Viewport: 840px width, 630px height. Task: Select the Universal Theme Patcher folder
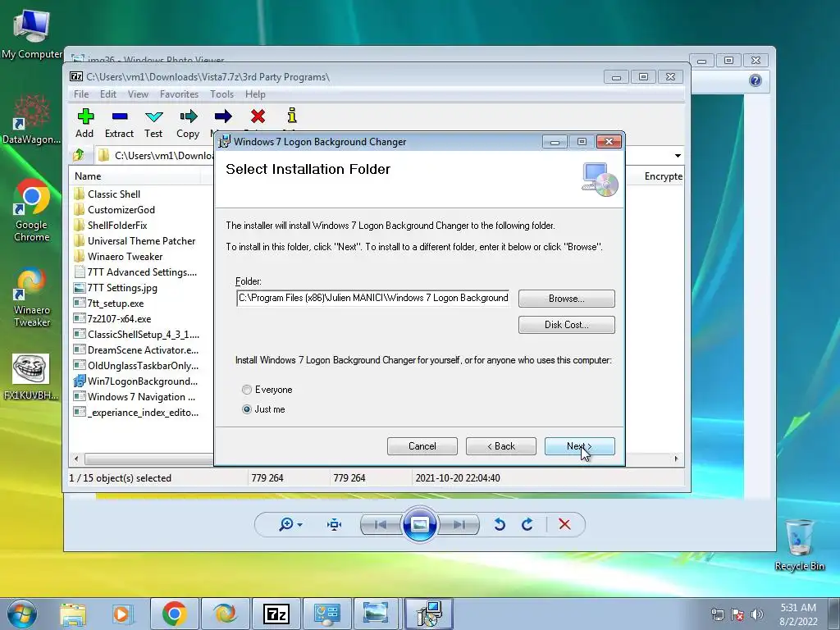pyautogui.click(x=141, y=241)
